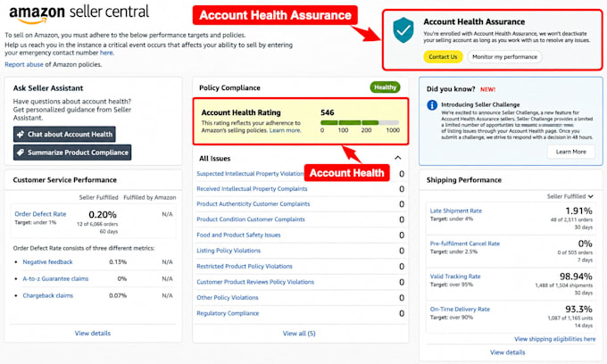
Task: Click the 93.3% On-Time Delivery value
Action: 578,309
